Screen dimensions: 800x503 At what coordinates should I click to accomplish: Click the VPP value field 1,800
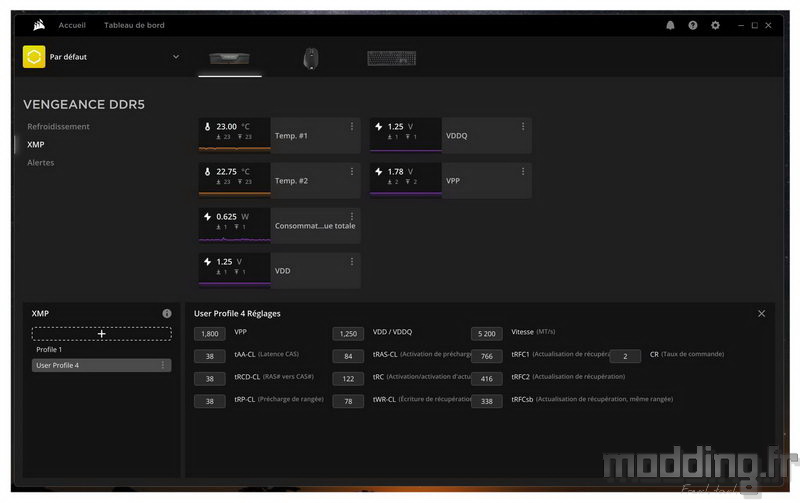[210, 334]
